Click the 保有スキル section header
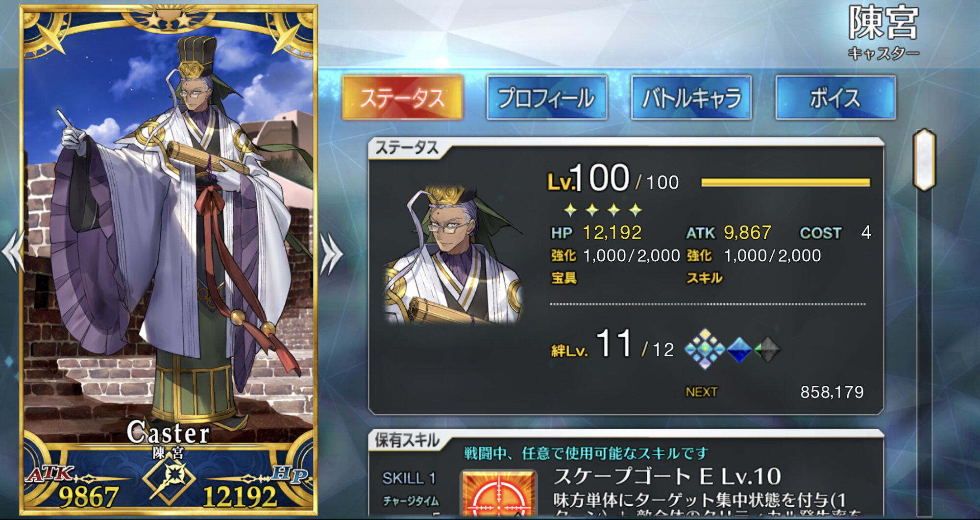 tap(407, 440)
